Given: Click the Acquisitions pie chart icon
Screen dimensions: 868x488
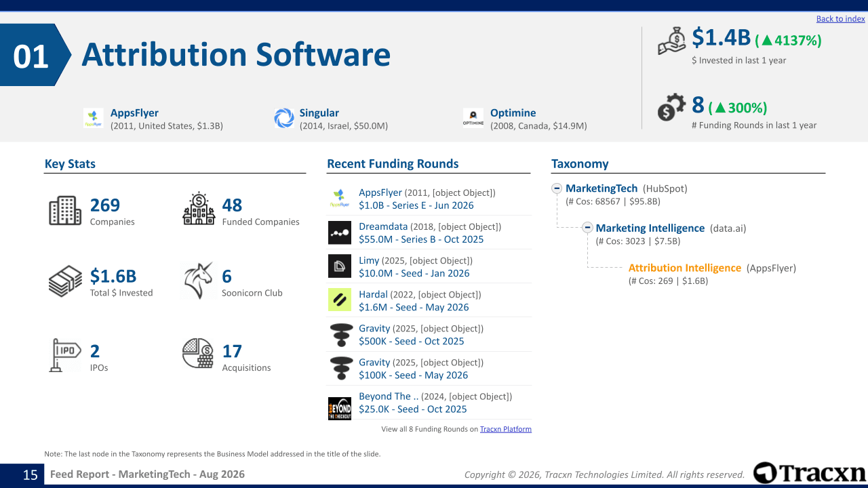Looking at the screenshot, I should 199,353.
